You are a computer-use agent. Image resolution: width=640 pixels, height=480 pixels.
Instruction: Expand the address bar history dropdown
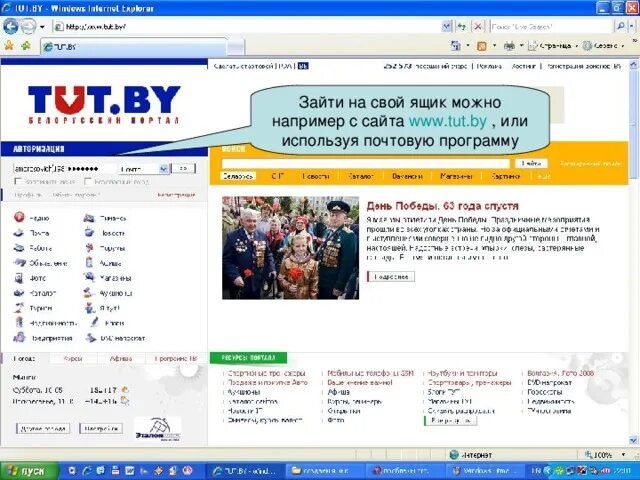click(x=447, y=27)
